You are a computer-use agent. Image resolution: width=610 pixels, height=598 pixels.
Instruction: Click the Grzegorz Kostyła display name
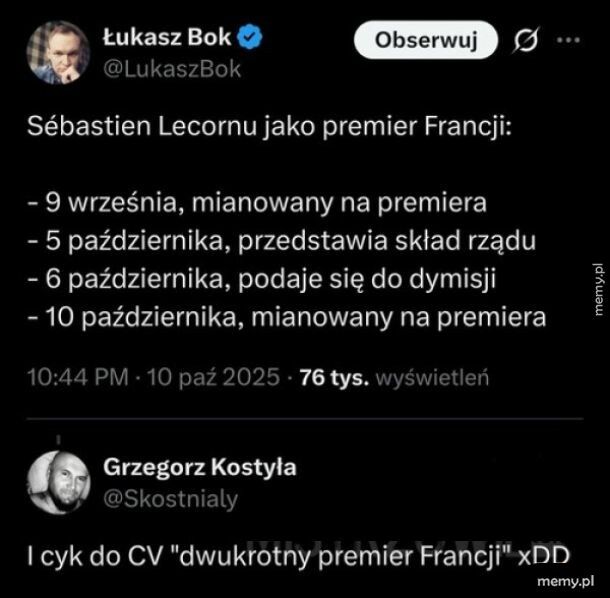click(x=200, y=467)
